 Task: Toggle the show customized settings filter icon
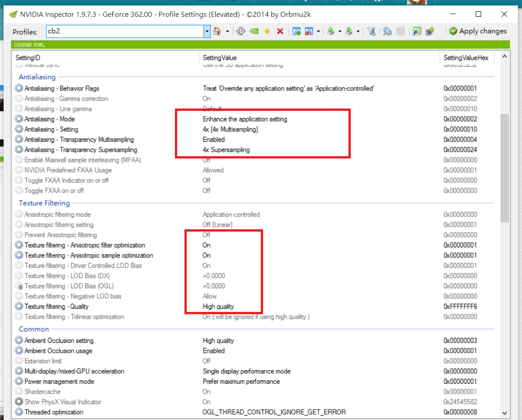pyautogui.click(x=371, y=31)
